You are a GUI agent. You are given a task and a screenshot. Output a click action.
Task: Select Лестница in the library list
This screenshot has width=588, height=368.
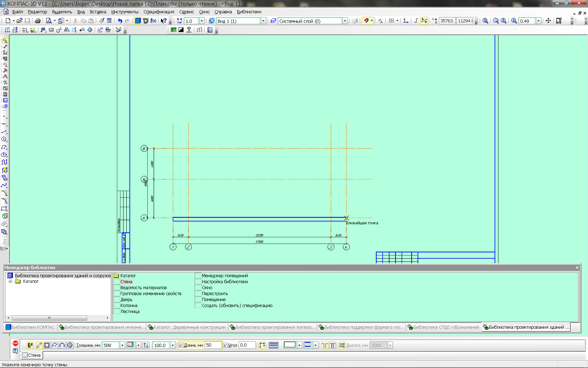pos(130,312)
